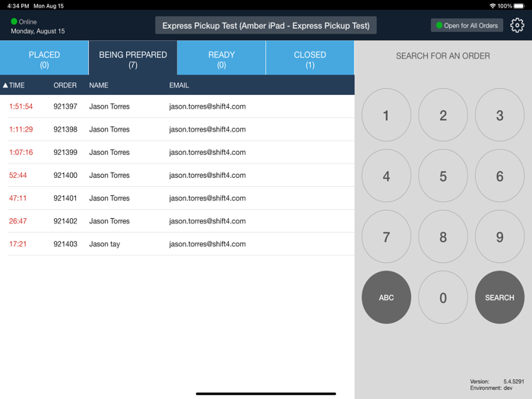Tap elapsed time 26:47
This screenshot has height=399, width=532.
pos(17,221)
